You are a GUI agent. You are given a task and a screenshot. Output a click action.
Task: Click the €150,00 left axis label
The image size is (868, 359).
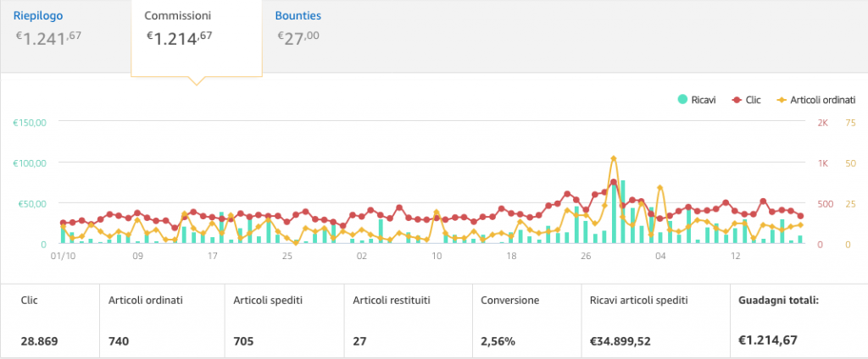30,122
